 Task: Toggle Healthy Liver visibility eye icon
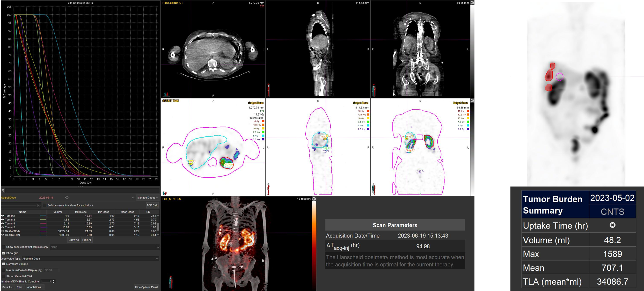pyautogui.click(x=3, y=235)
